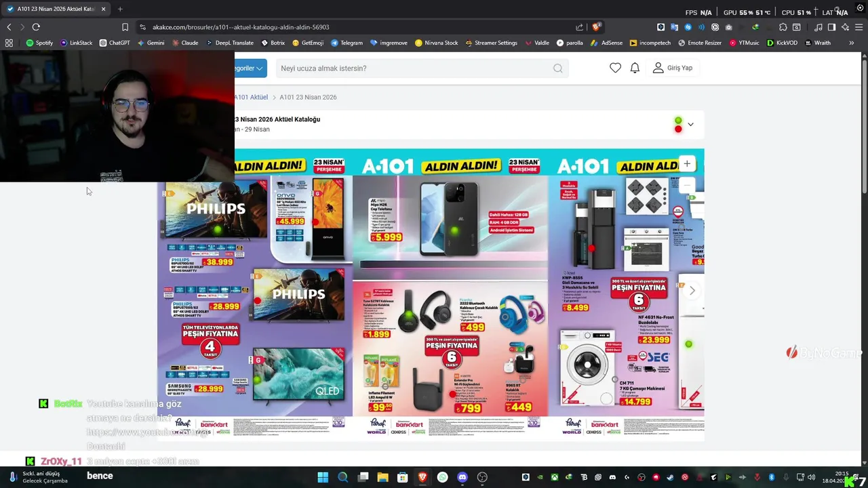
Task: Open the Streamer Settings bookmark
Action: click(491, 43)
